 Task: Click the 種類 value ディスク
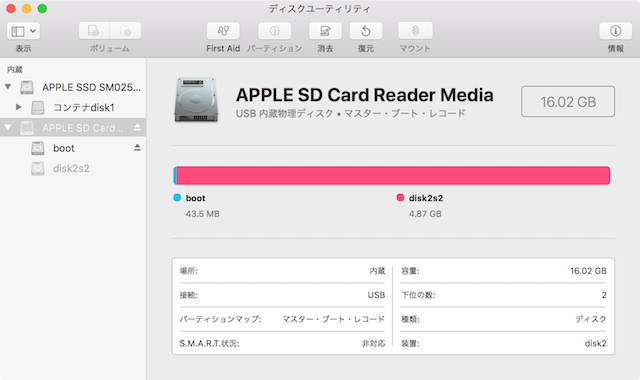[591, 319]
